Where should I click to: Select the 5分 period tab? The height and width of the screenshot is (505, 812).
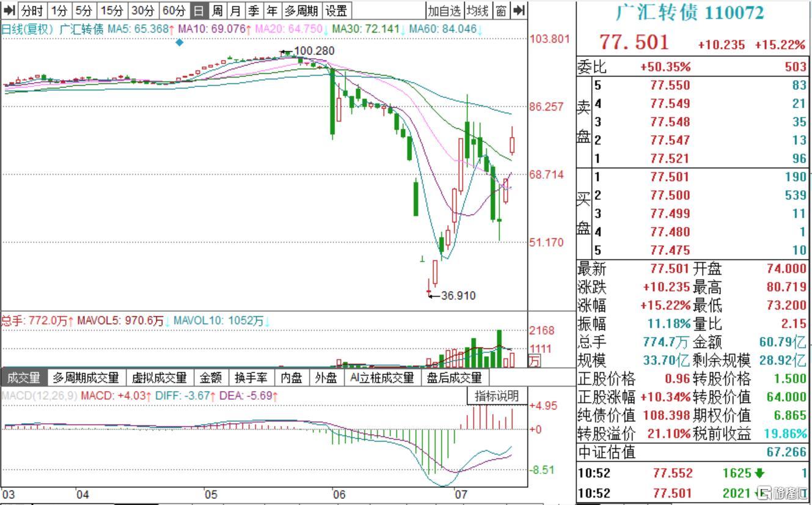coord(84,10)
